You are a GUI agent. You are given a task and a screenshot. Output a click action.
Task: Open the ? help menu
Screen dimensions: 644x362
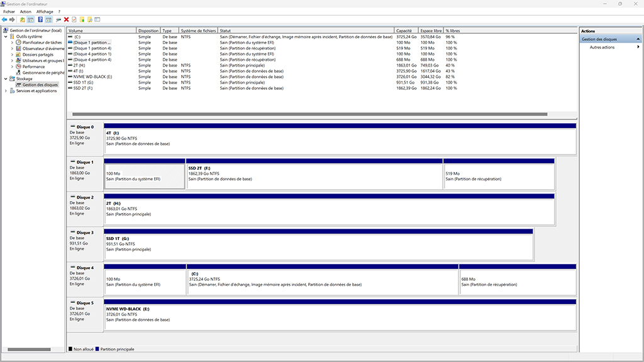(x=59, y=11)
